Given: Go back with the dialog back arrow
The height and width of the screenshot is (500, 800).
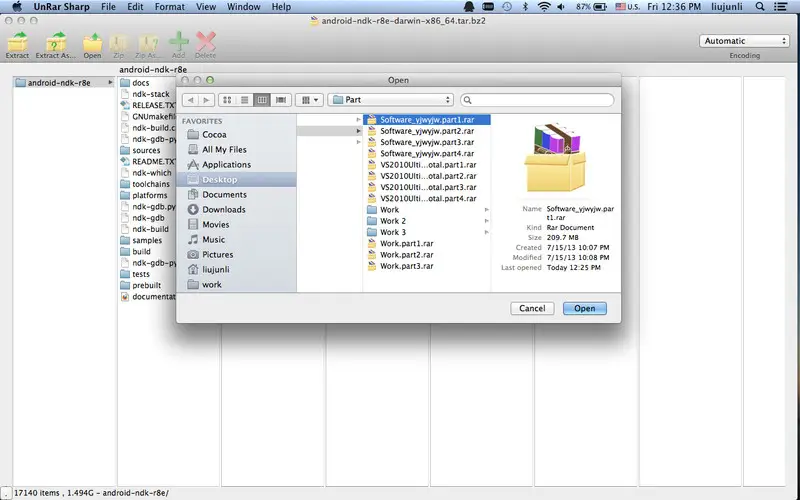Looking at the screenshot, I should tap(190, 100).
